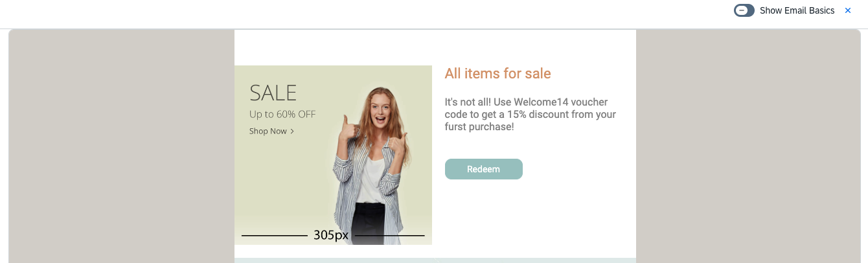Select the Welcome14 voucher paragraph text
Image resolution: width=868 pixels, height=263 pixels.
pyautogui.click(x=530, y=115)
